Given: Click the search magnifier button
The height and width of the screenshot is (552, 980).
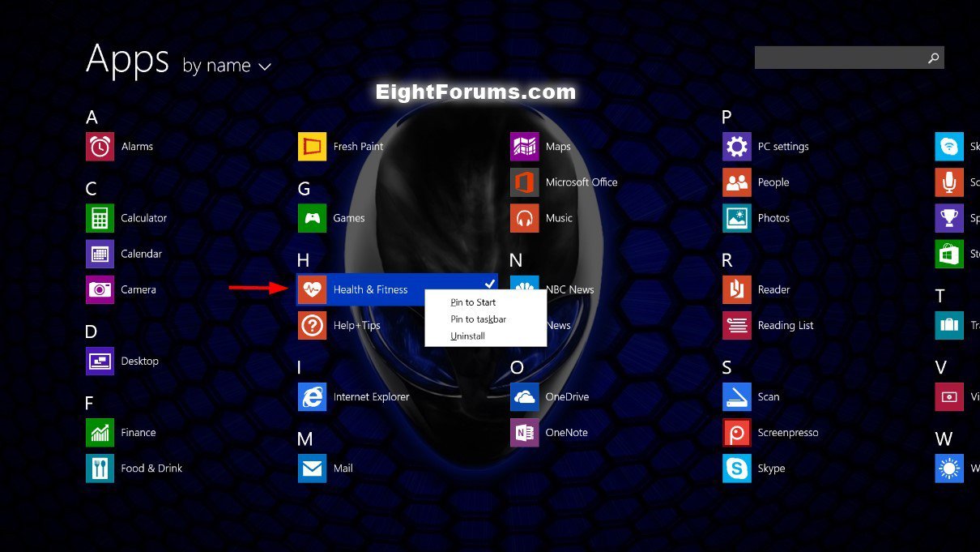Looking at the screenshot, I should (933, 58).
